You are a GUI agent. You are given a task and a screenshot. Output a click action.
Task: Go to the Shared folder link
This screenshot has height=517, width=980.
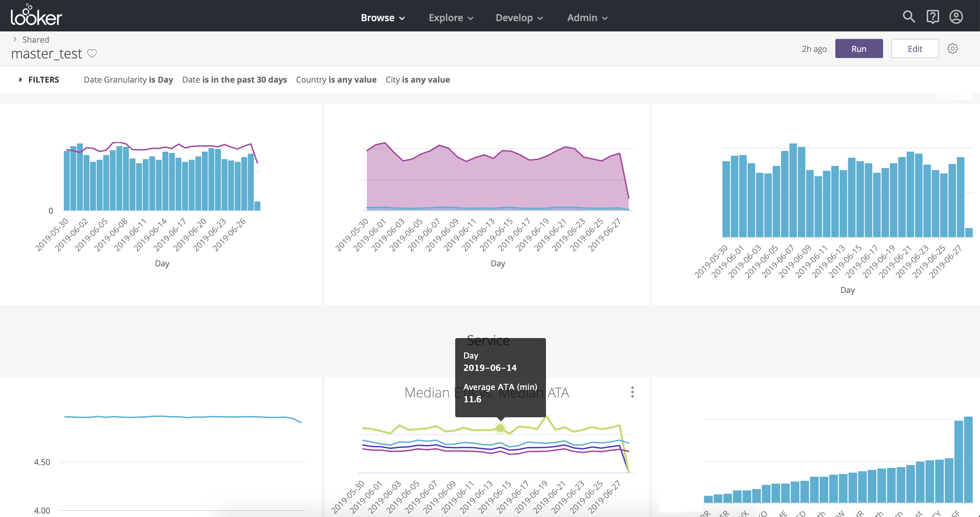click(x=35, y=40)
